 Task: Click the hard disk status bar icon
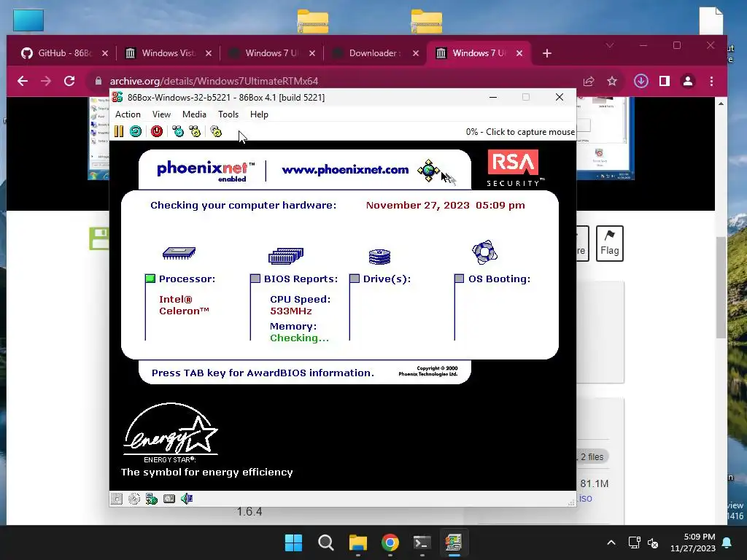pyautogui.click(x=169, y=499)
